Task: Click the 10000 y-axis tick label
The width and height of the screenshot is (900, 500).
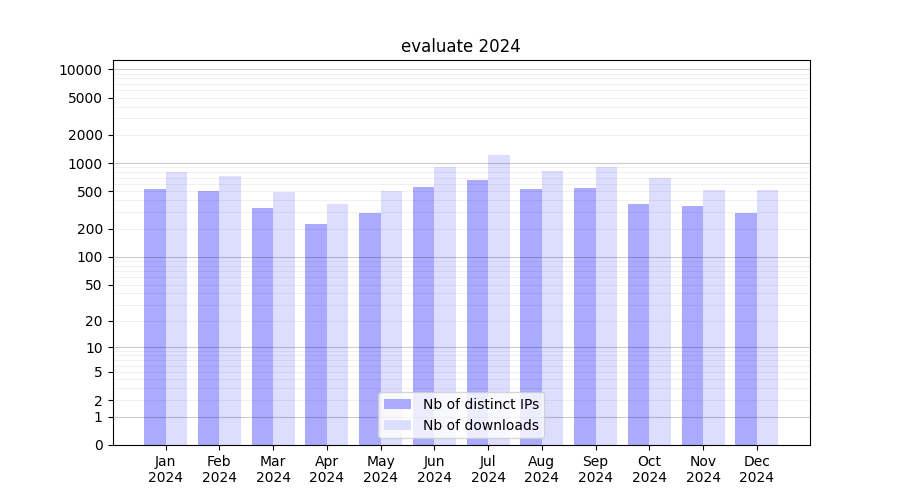Action: (x=80, y=70)
